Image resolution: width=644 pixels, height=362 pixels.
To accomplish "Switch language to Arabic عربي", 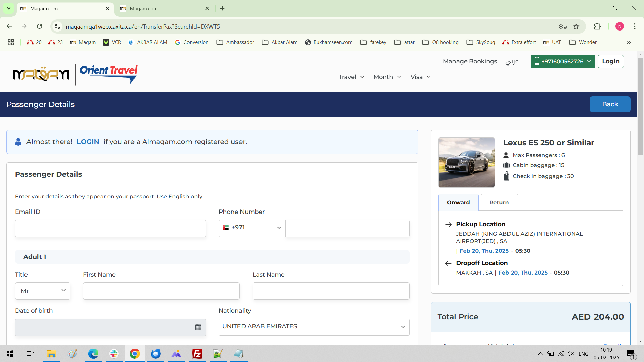I will pos(512,61).
